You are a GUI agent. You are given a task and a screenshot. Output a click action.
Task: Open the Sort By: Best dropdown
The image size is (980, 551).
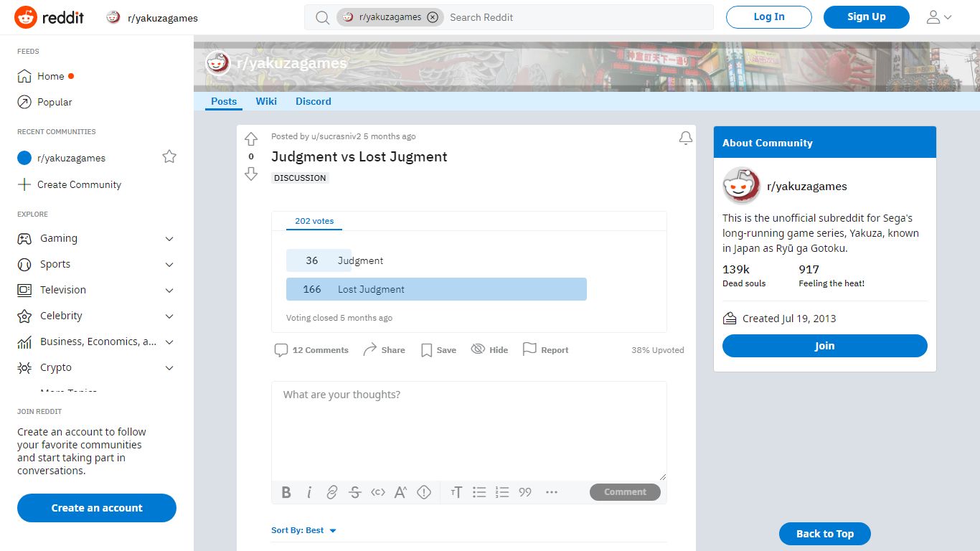point(304,530)
